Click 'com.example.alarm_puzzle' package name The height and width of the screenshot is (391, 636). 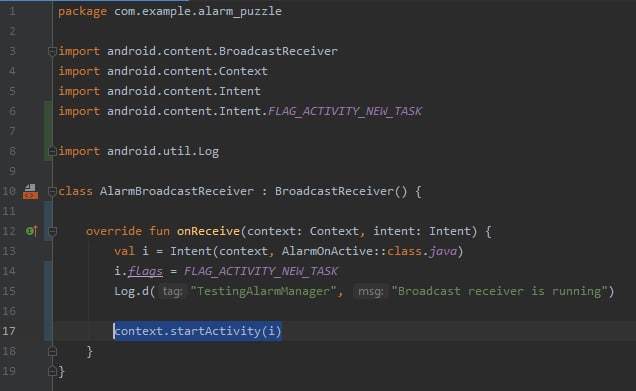(198, 11)
